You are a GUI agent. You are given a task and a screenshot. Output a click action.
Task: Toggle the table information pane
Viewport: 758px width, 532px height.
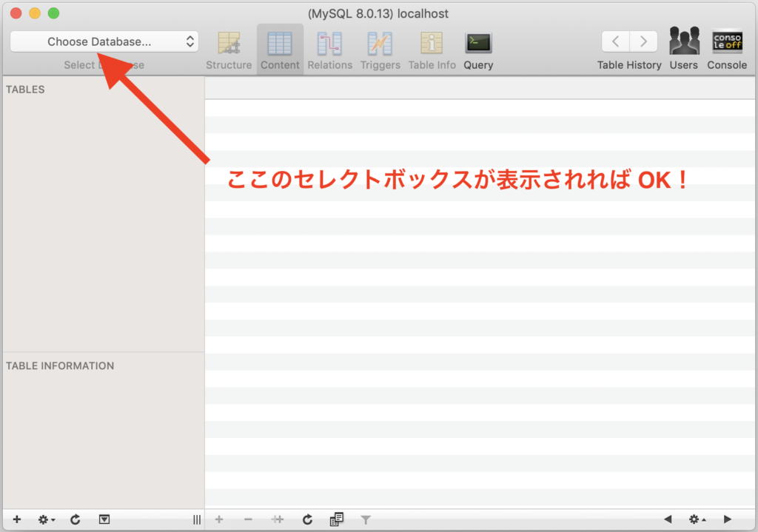(x=104, y=519)
